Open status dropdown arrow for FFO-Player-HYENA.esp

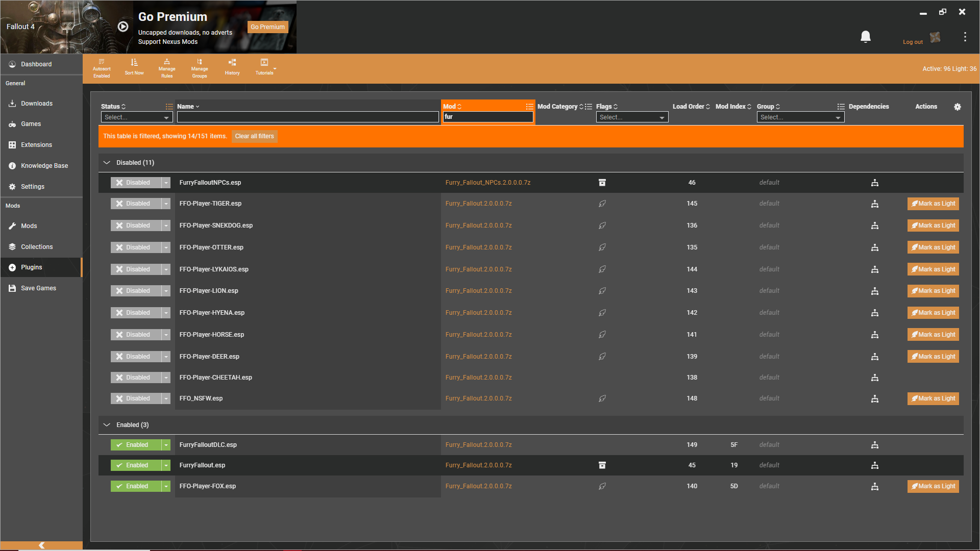166,313
